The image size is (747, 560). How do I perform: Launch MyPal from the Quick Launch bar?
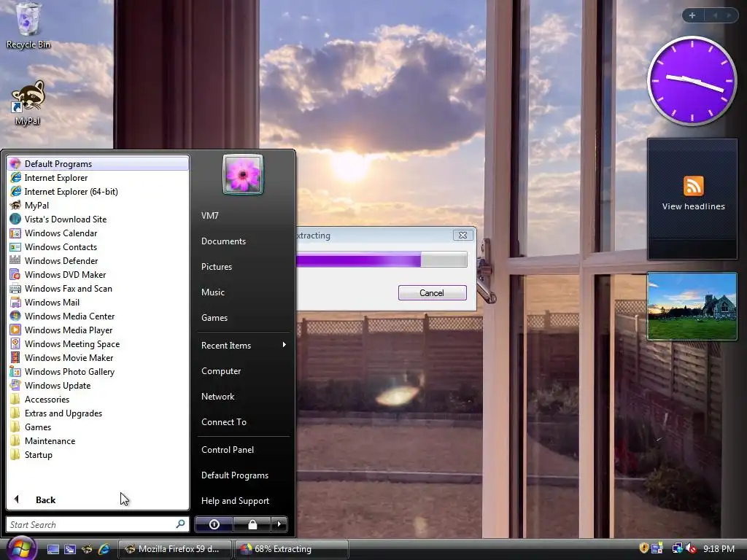(x=88, y=549)
